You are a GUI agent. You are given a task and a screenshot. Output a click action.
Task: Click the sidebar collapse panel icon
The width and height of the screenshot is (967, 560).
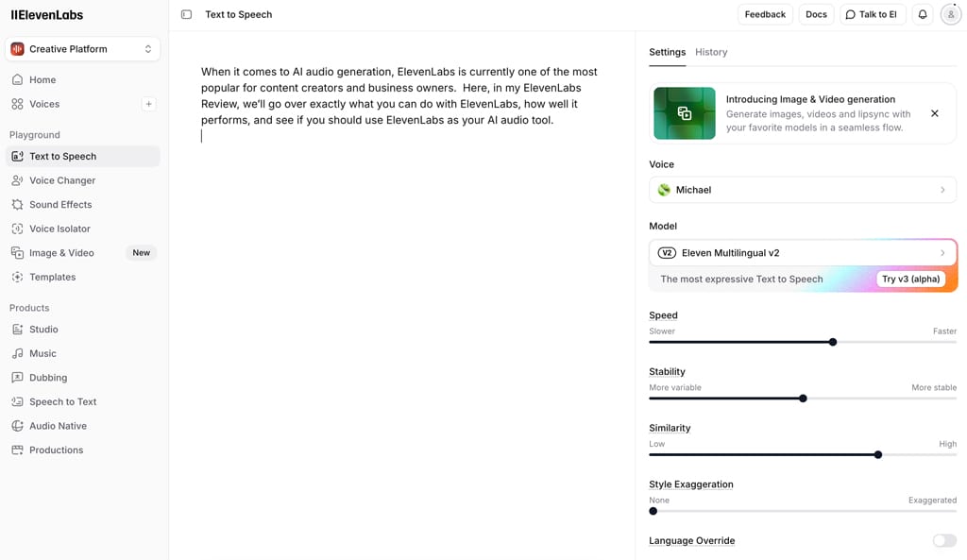(x=186, y=14)
